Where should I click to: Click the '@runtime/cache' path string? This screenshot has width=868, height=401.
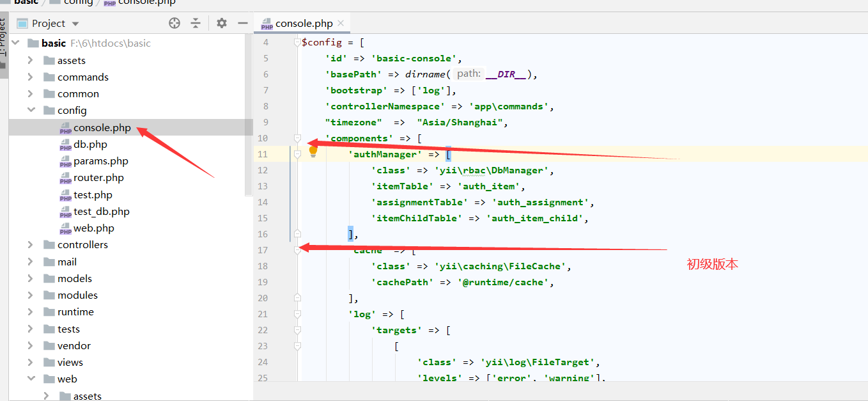pyautogui.click(x=503, y=282)
